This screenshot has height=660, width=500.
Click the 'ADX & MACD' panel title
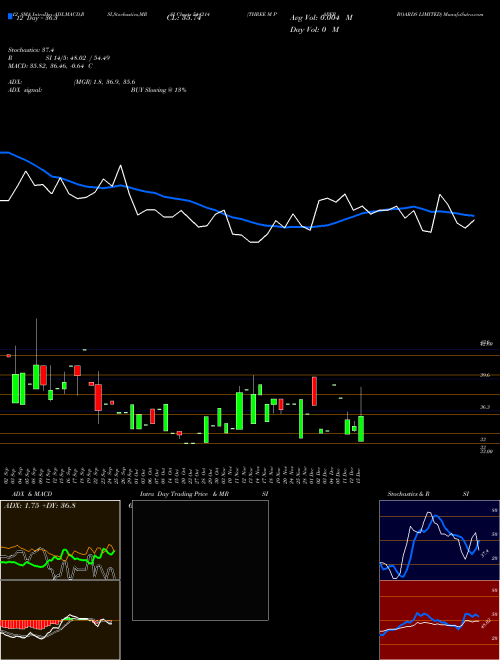click(32, 494)
